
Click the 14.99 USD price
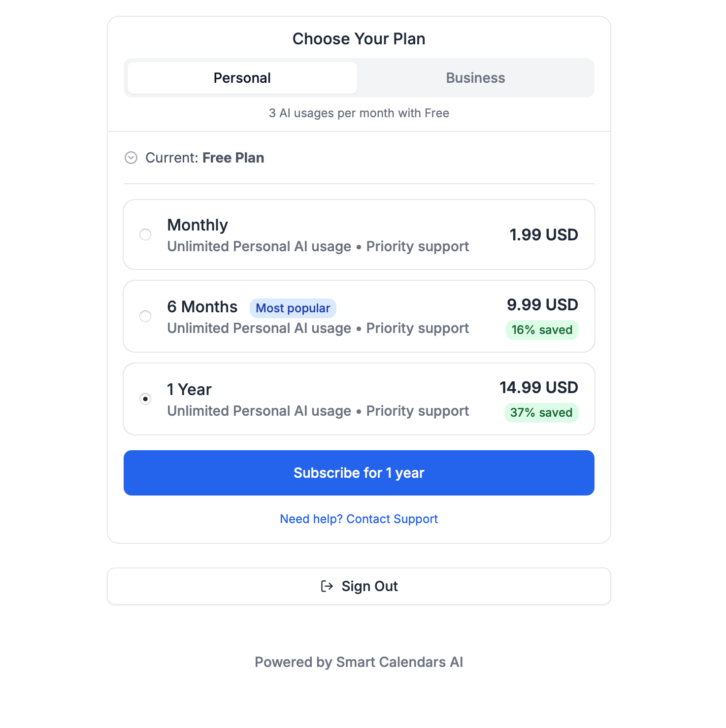coord(538,388)
